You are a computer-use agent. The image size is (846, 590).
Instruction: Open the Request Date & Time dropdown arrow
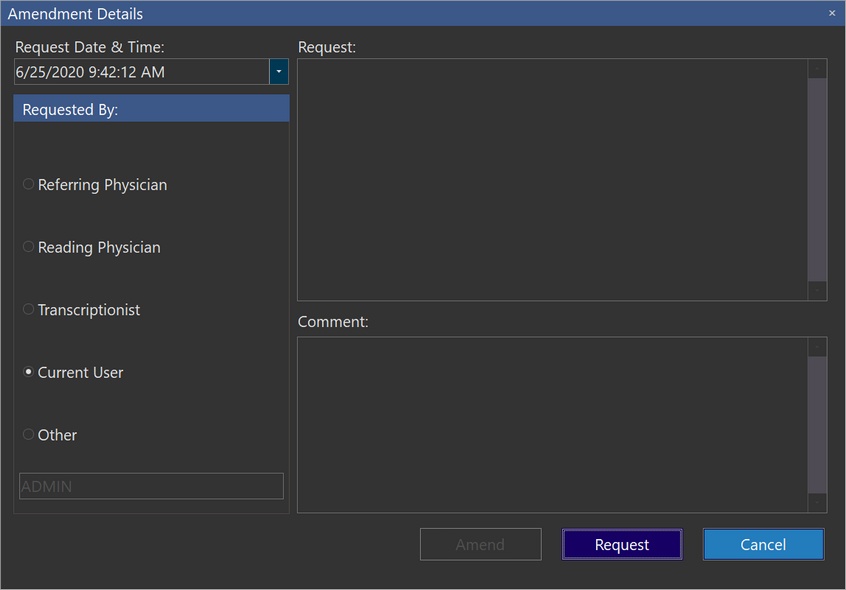279,72
